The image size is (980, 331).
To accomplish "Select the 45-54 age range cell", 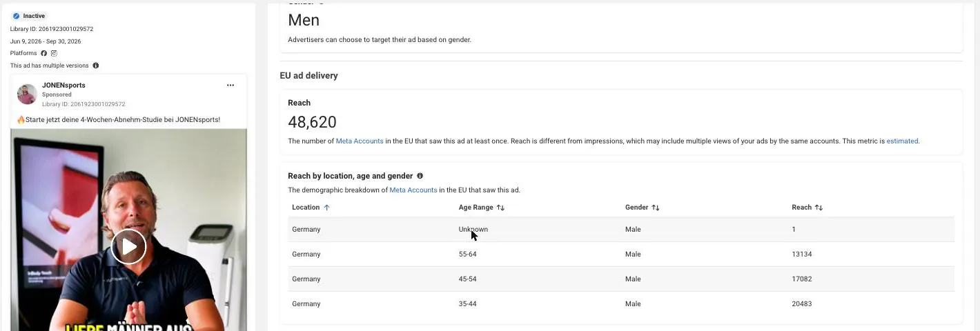I will tap(468, 279).
